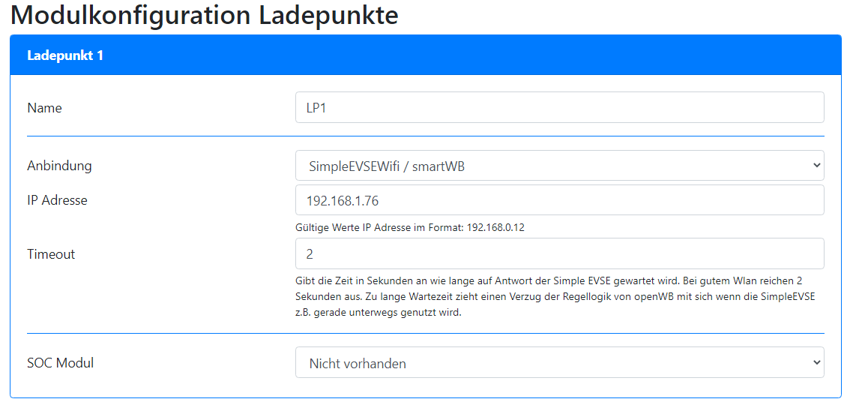Viewport: 868px width, 411px height.
Task: Open the Anbindung dropdown
Action: [x=559, y=166]
